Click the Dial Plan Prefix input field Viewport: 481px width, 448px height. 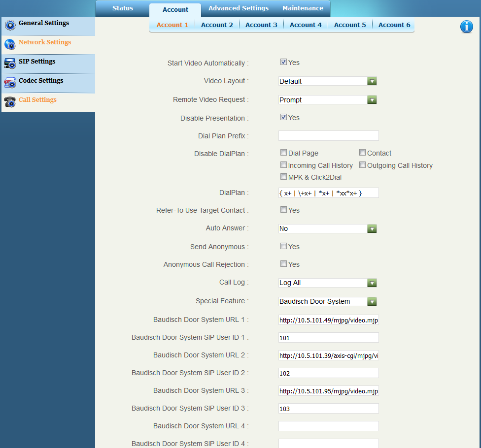pos(328,136)
